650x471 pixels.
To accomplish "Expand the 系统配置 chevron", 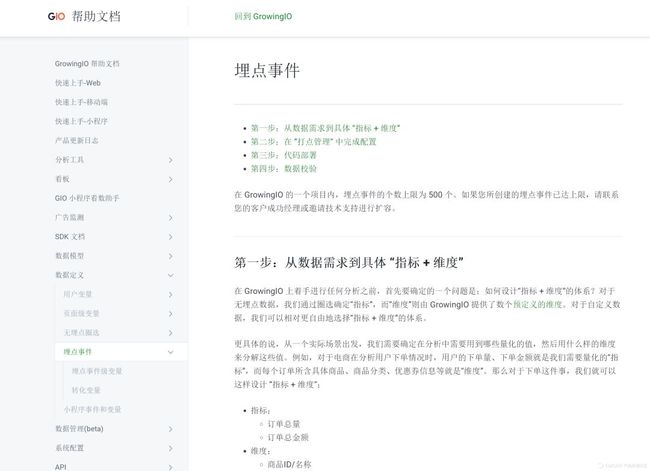I will tap(171, 448).
